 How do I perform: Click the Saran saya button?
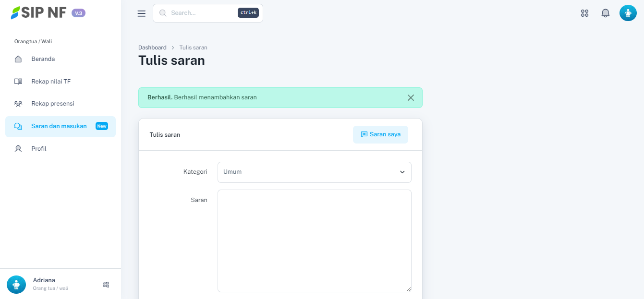pyautogui.click(x=380, y=134)
